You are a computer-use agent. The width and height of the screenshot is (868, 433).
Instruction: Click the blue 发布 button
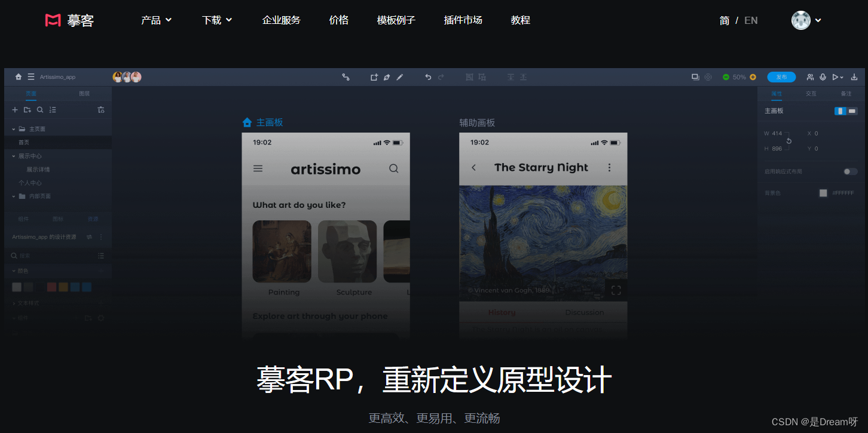tap(781, 77)
